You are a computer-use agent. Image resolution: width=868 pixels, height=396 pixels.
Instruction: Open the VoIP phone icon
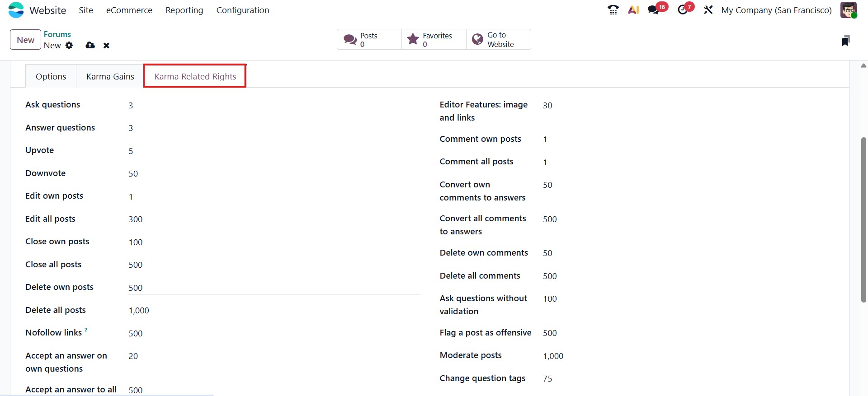613,10
